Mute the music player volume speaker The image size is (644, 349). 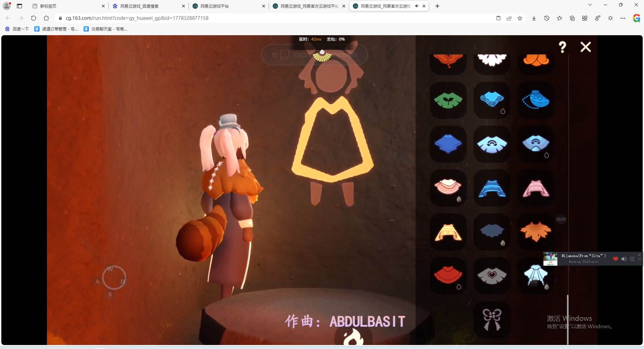[x=624, y=259]
